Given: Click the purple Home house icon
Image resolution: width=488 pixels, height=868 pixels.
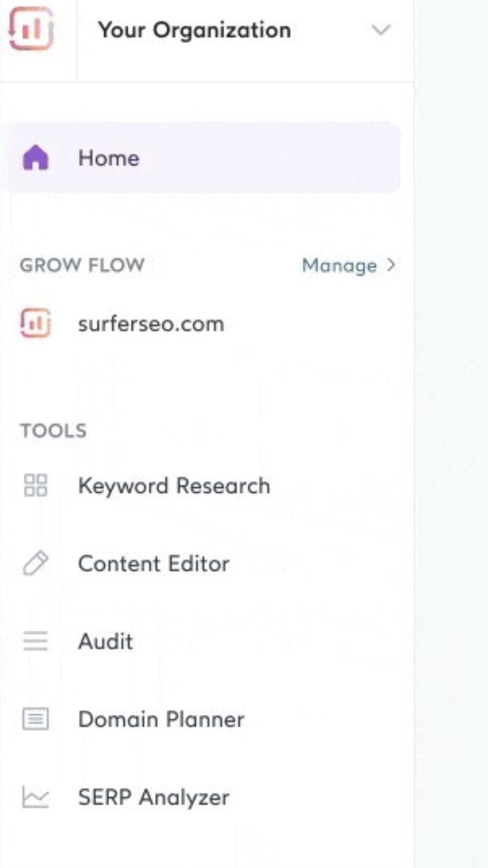Looking at the screenshot, I should tap(35, 158).
